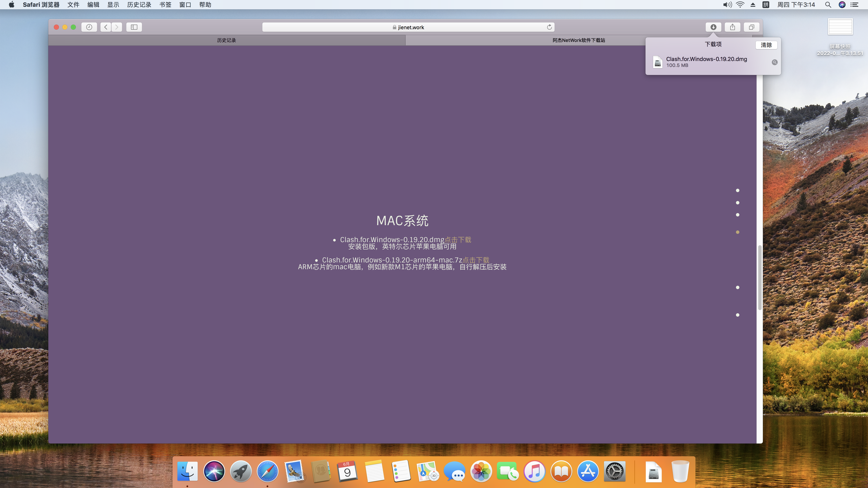Open Wi-Fi status menu
The image size is (868, 488).
[x=740, y=5]
